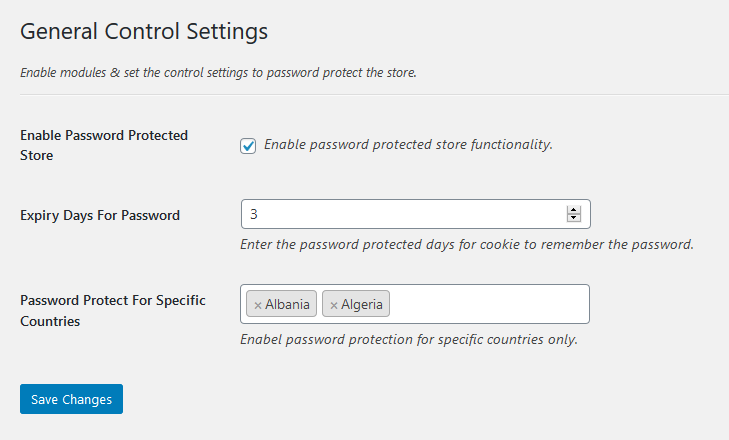Click the value 3 in the expiry field
Screen dimensions: 729x440
pyautogui.click(x=254, y=214)
